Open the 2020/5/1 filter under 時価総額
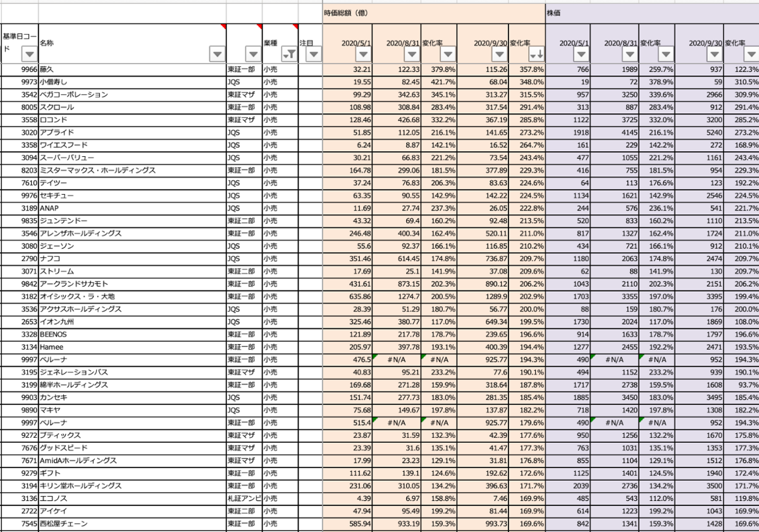The width and height of the screenshot is (759, 532). click(x=363, y=54)
